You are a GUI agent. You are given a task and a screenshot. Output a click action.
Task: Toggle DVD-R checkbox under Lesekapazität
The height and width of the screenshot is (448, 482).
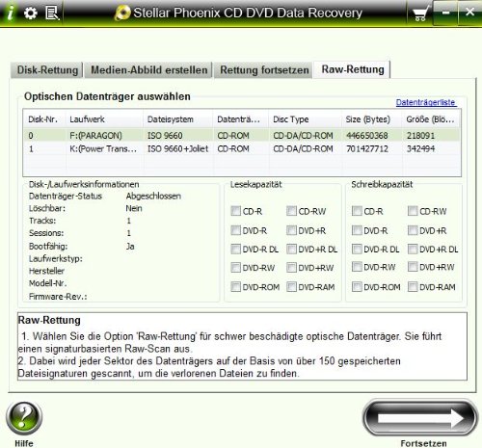click(x=235, y=230)
